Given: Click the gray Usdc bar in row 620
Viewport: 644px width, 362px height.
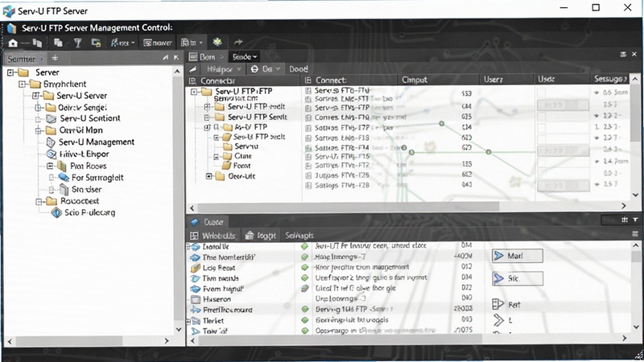Looking at the screenshot, I should 563,150.
